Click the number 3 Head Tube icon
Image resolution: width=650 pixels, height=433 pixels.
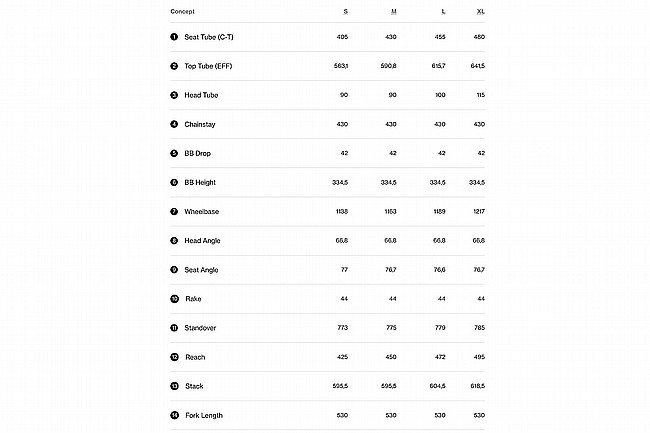click(x=174, y=95)
